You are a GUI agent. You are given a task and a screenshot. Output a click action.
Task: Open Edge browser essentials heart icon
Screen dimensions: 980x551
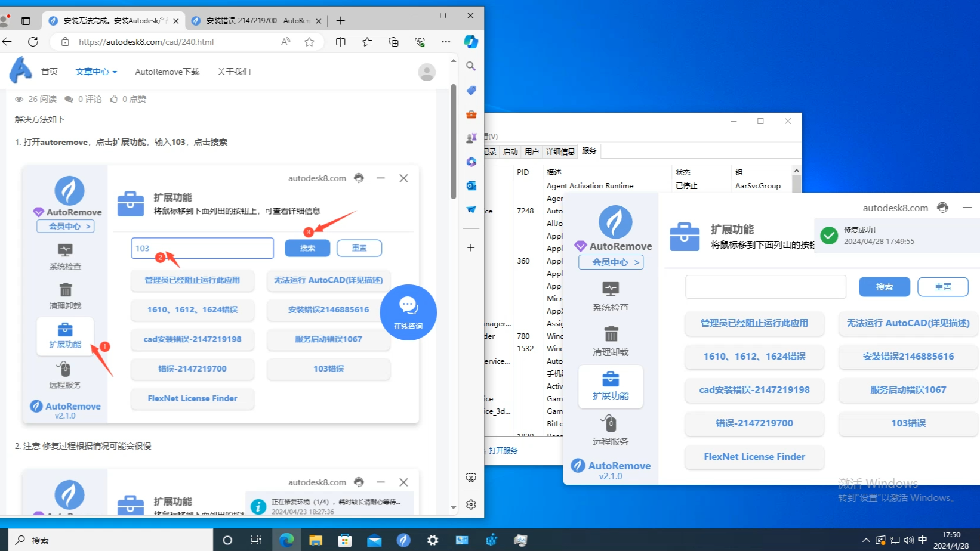coord(420,42)
